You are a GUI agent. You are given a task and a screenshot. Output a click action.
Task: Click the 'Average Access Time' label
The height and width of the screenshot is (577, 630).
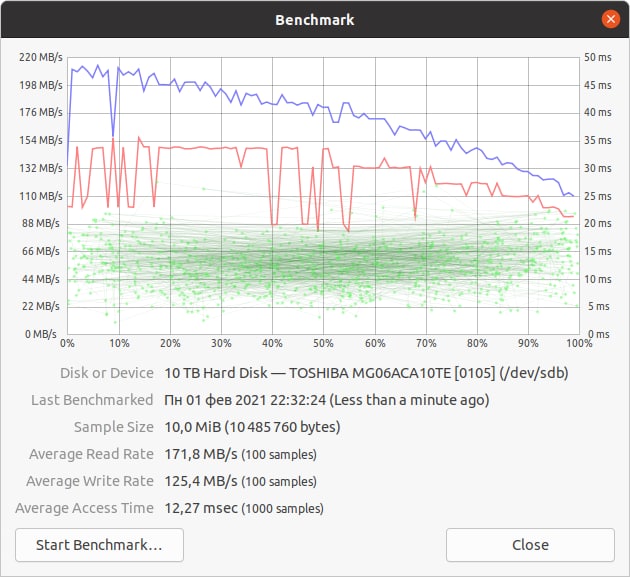(84, 508)
